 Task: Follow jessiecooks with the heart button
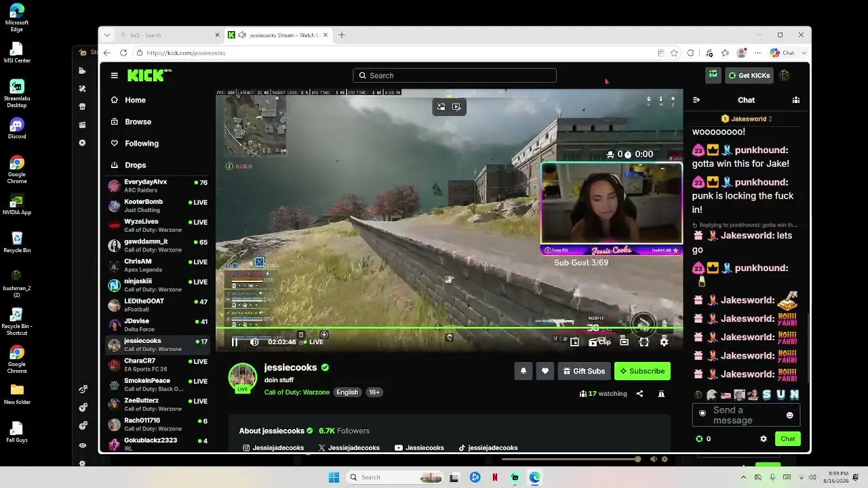545,371
